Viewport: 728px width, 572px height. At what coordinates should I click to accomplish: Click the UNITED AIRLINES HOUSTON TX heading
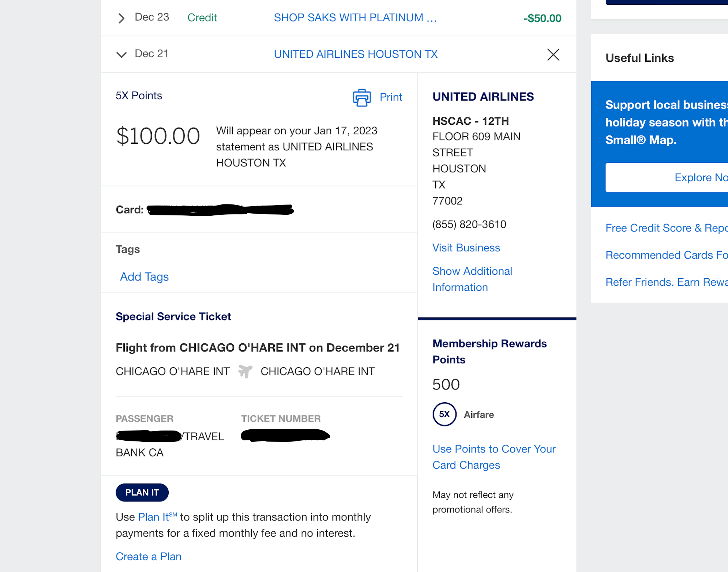coord(356,54)
